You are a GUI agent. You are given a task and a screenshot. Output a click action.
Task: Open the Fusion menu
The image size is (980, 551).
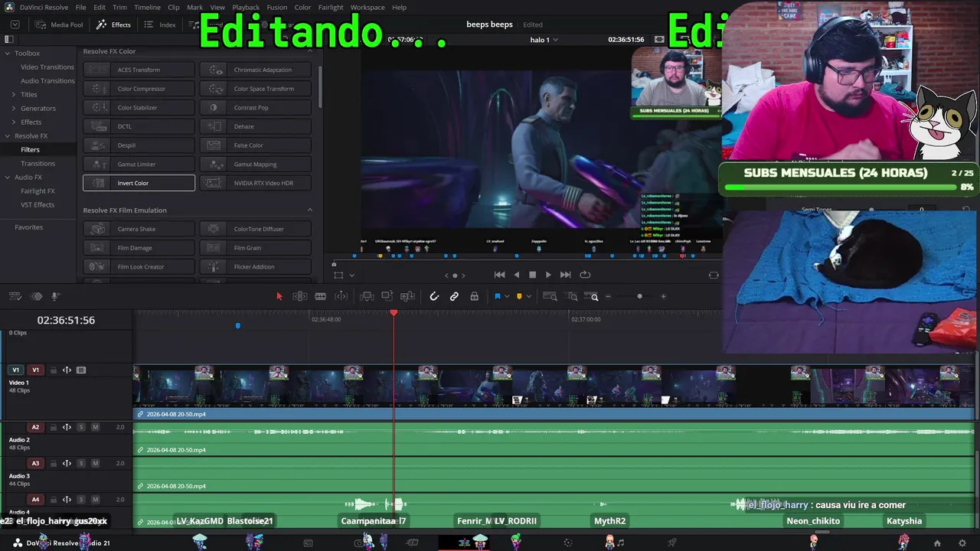(277, 7)
